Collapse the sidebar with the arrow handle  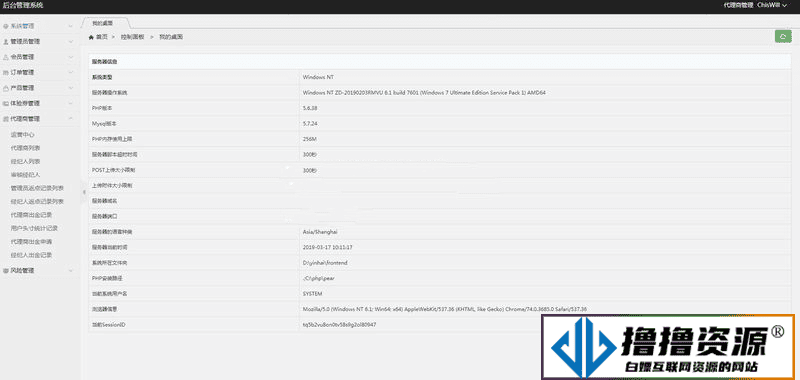84,191
